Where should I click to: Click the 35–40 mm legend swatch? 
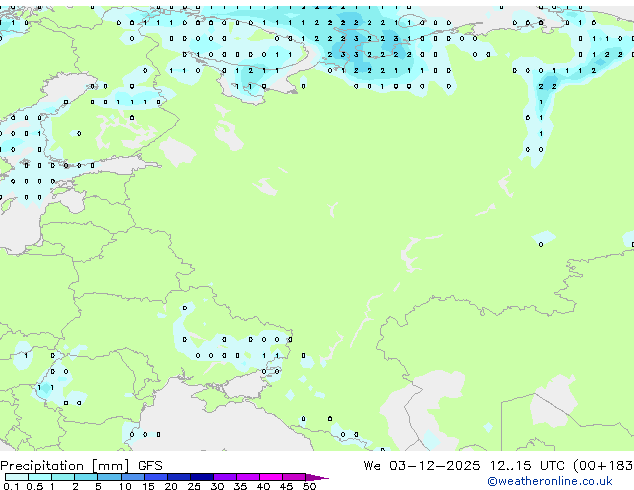[x=248, y=477]
